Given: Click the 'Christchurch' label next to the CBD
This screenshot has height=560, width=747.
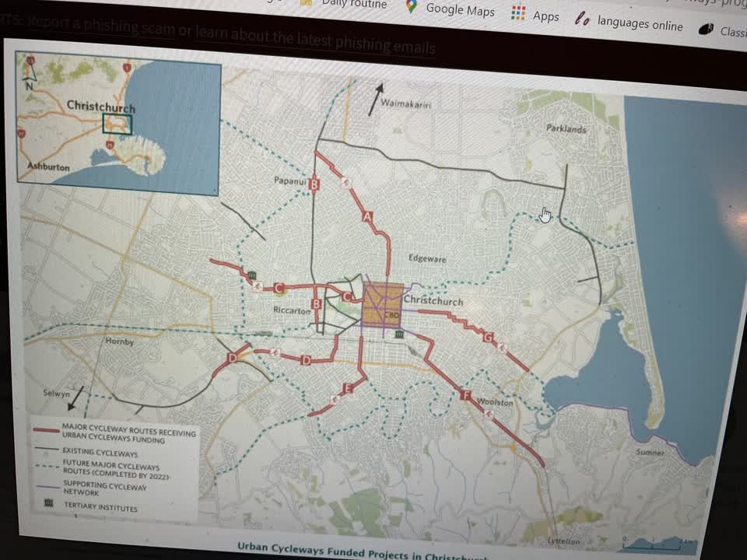Looking at the screenshot, I should point(433,300).
